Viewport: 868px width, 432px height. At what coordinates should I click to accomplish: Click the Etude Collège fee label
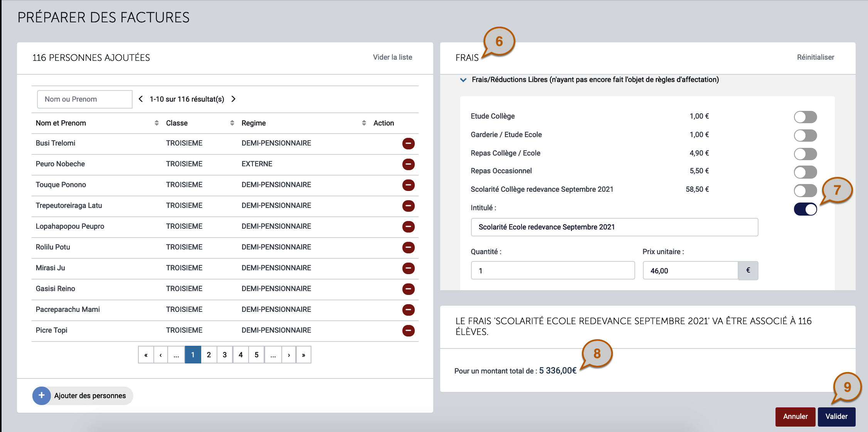click(493, 116)
